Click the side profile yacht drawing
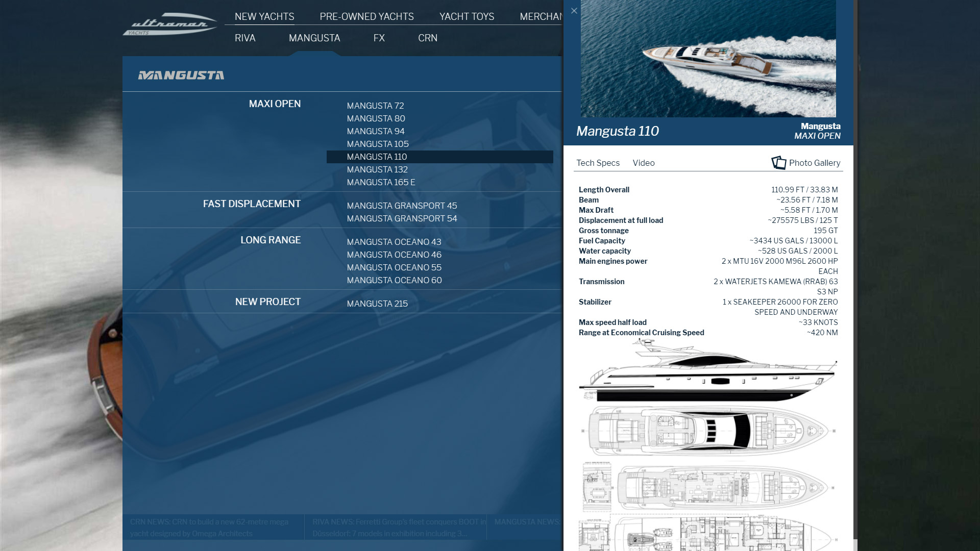980x551 pixels. point(708,370)
